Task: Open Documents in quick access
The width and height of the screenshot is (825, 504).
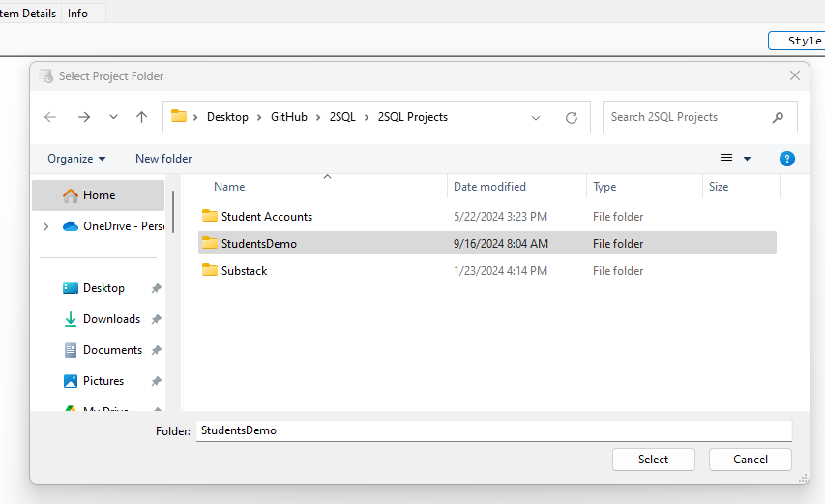Action: [x=112, y=350]
